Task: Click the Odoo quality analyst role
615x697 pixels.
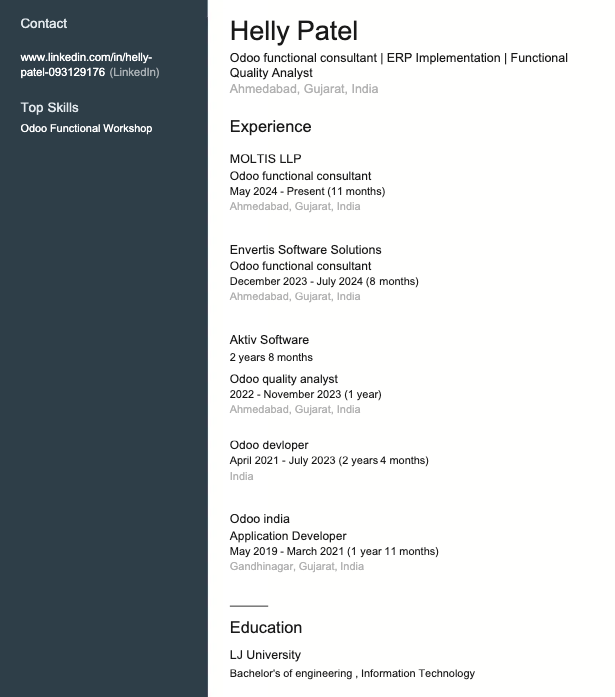Action: pos(284,379)
